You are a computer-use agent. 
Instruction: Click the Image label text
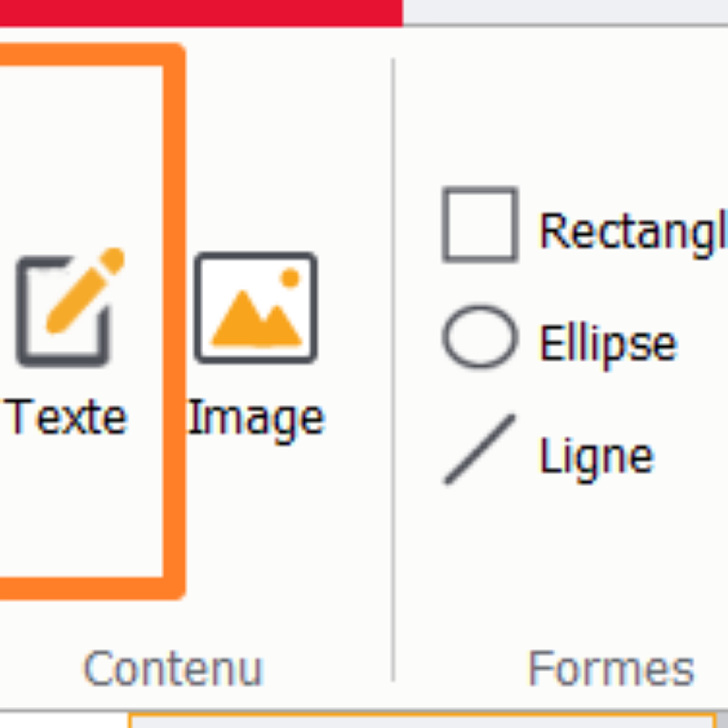pyautogui.click(x=256, y=418)
